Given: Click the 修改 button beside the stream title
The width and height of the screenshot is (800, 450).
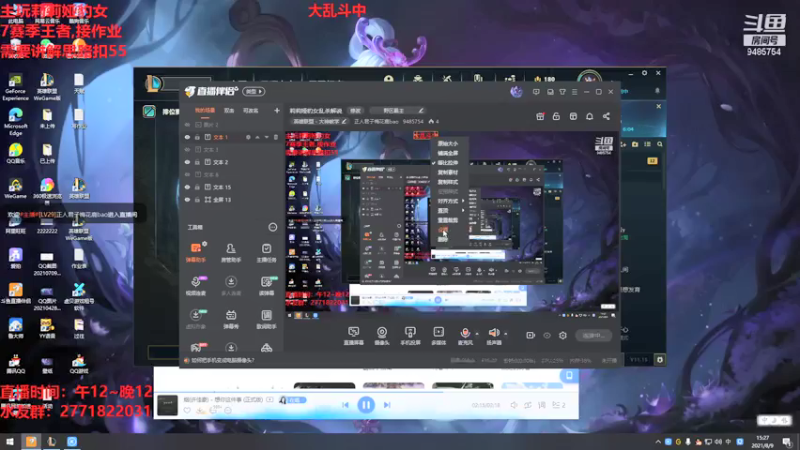Looking at the screenshot, I should point(355,110).
